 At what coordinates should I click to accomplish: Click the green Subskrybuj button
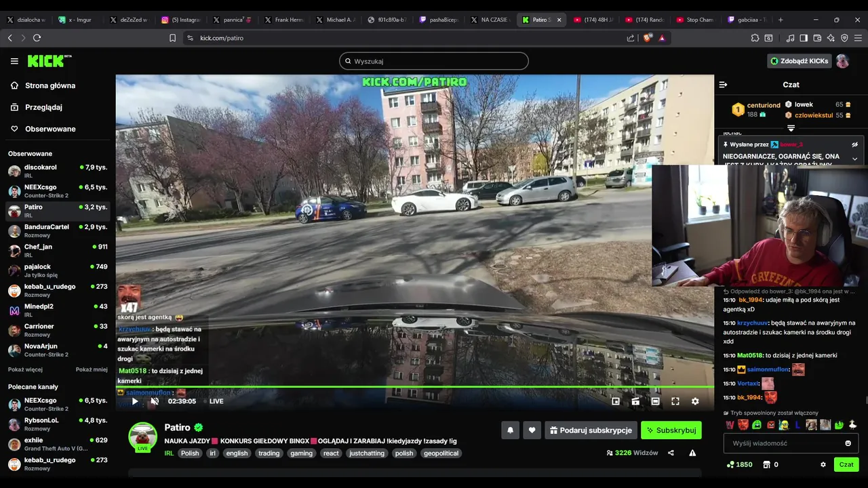click(x=671, y=430)
